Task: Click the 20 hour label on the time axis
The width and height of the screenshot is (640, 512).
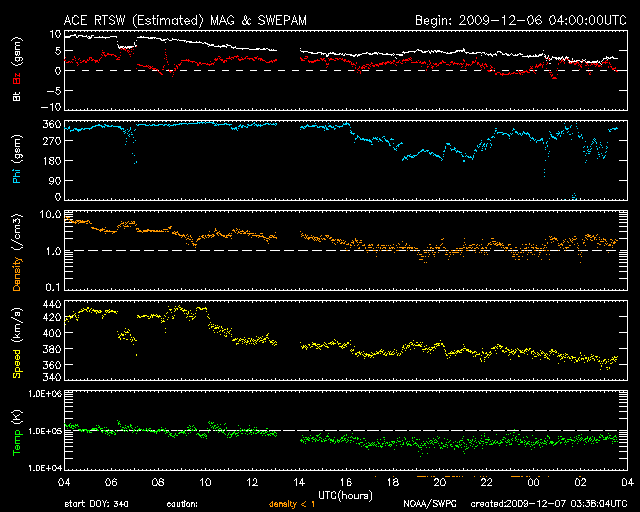Action: 440,483
